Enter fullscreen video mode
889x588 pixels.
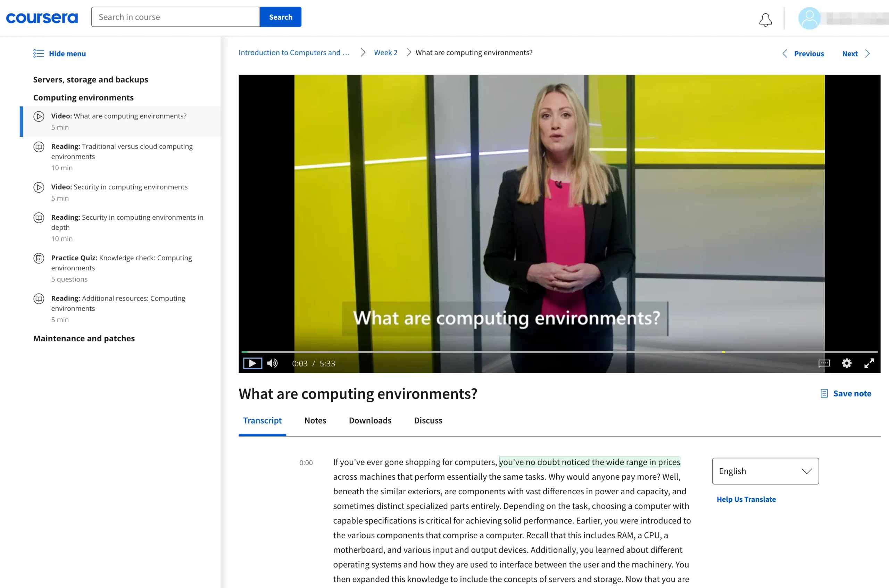[869, 363]
